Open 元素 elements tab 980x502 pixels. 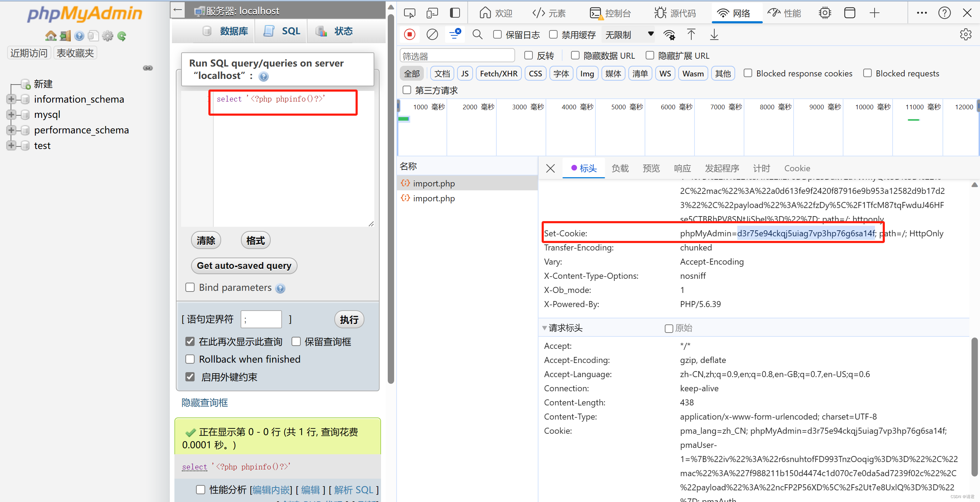[x=549, y=13]
